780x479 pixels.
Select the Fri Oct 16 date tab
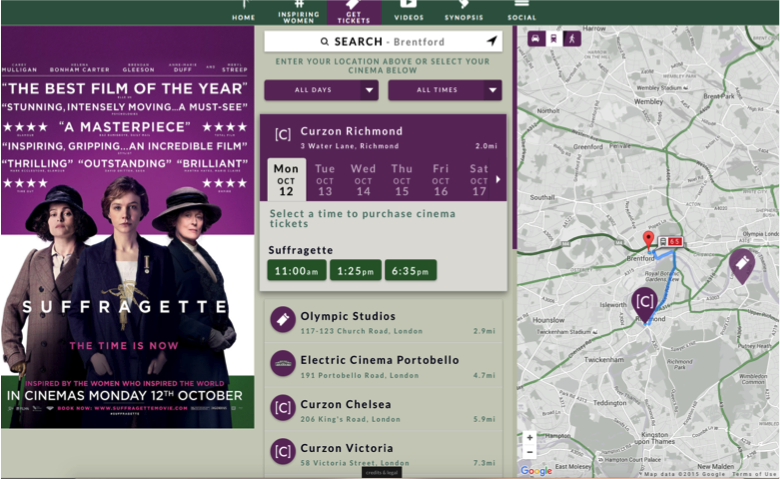[x=440, y=180]
